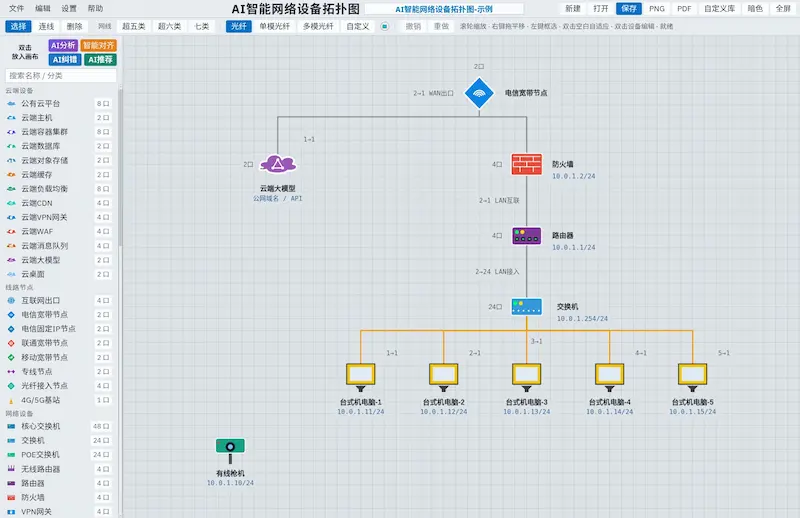
Task: Click the telecom broadband node diamond icon
Action: pyautogui.click(x=479, y=93)
